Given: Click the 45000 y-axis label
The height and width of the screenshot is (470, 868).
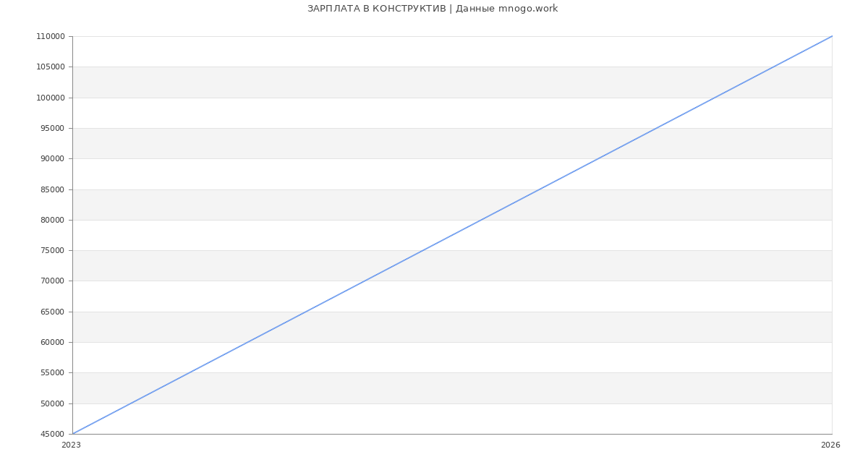Looking at the screenshot, I should (52, 435).
